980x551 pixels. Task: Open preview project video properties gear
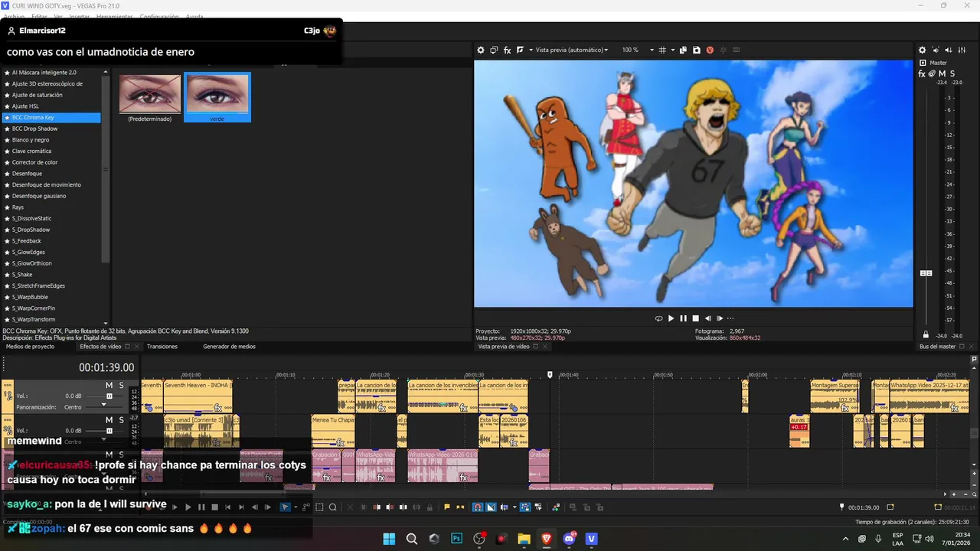point(481,50)
